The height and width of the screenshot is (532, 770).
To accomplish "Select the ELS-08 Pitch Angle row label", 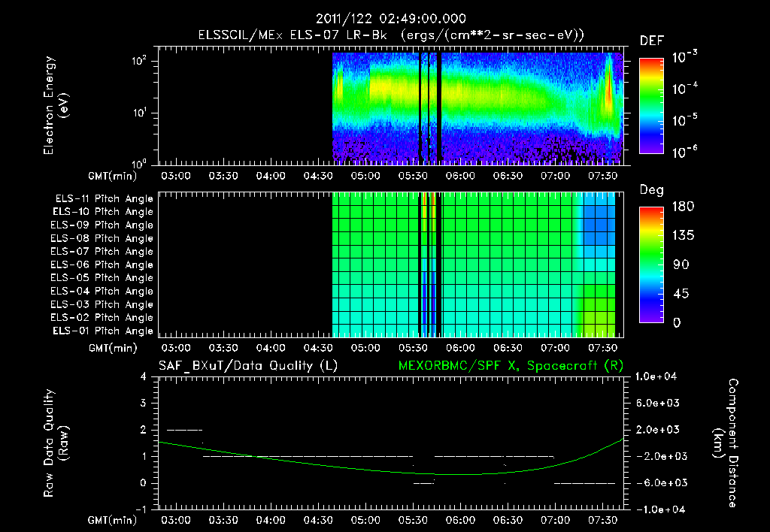I will (102, 238).
